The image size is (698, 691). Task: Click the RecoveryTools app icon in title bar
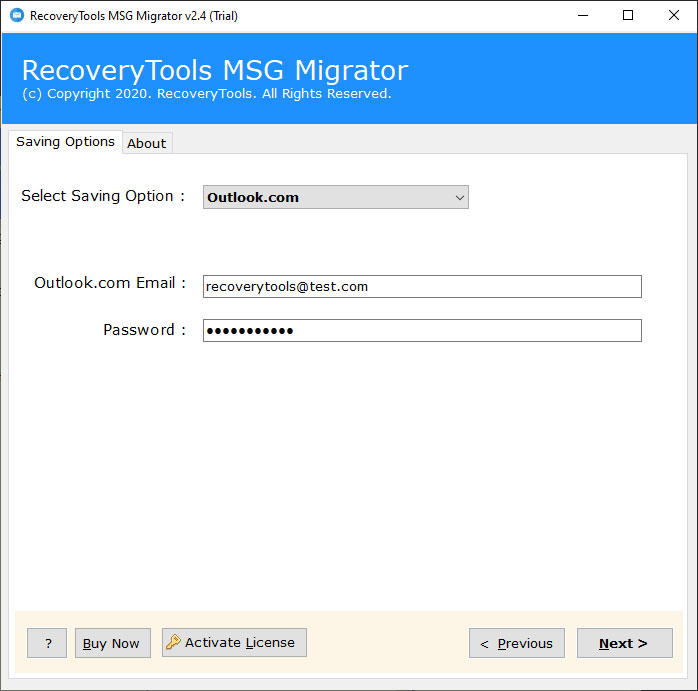click(17, 16)
